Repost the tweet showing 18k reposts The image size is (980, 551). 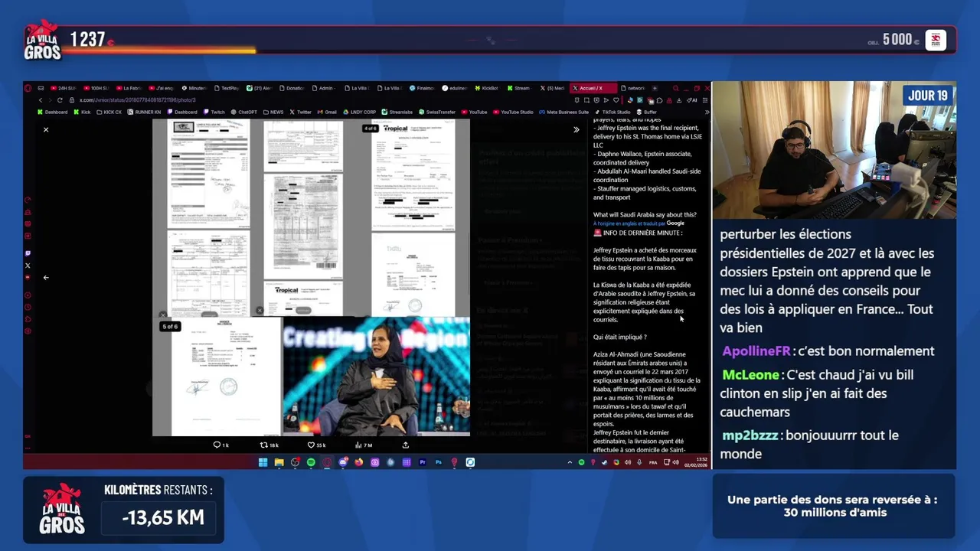[x=269, y=445]
